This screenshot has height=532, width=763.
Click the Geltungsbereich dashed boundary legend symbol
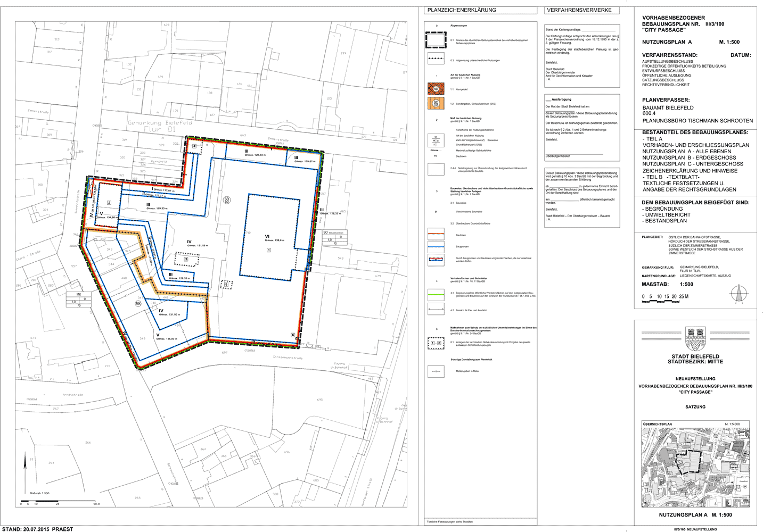point(436,40)
